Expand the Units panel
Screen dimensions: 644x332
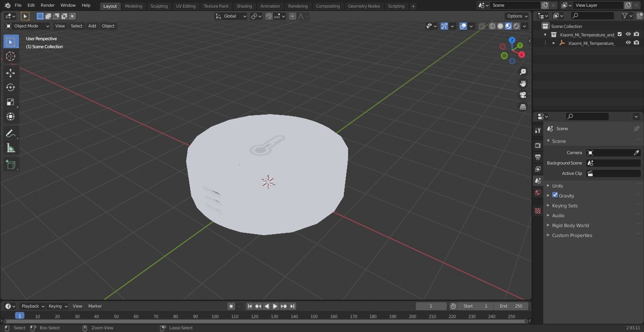[557, 186]
